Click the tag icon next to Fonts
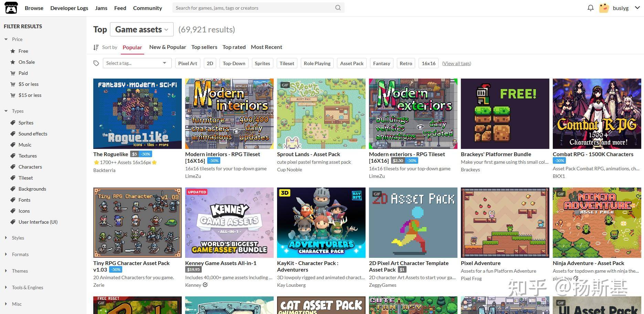 tap(13, 200)
